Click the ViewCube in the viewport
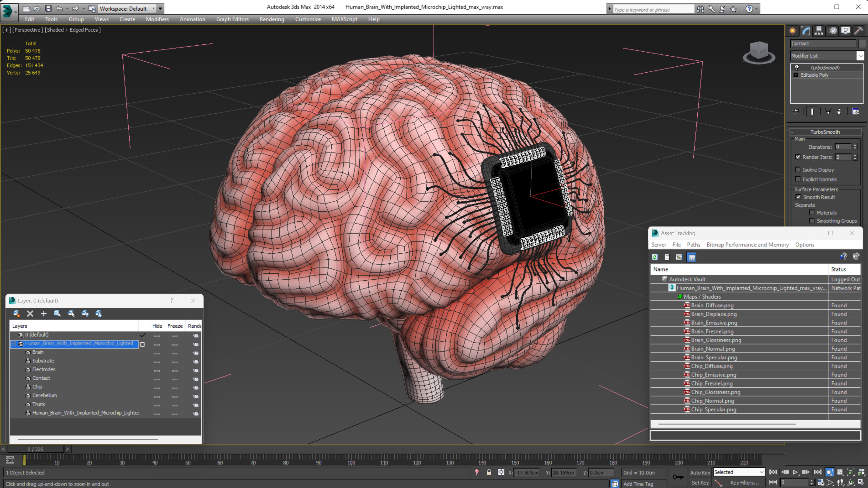Image resolution: width=868 pixels, height=488 pixels. pos(759,53)
